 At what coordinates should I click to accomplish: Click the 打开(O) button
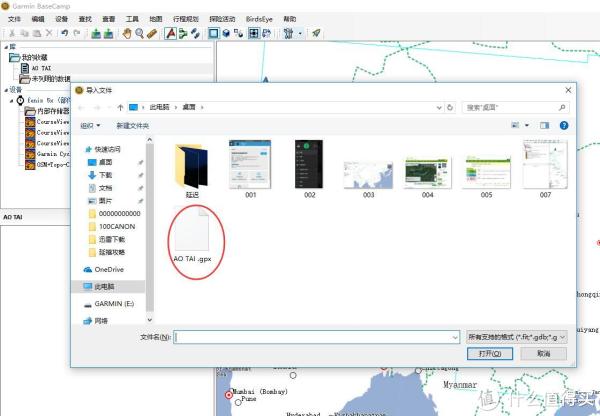click(x=490, y=354)
